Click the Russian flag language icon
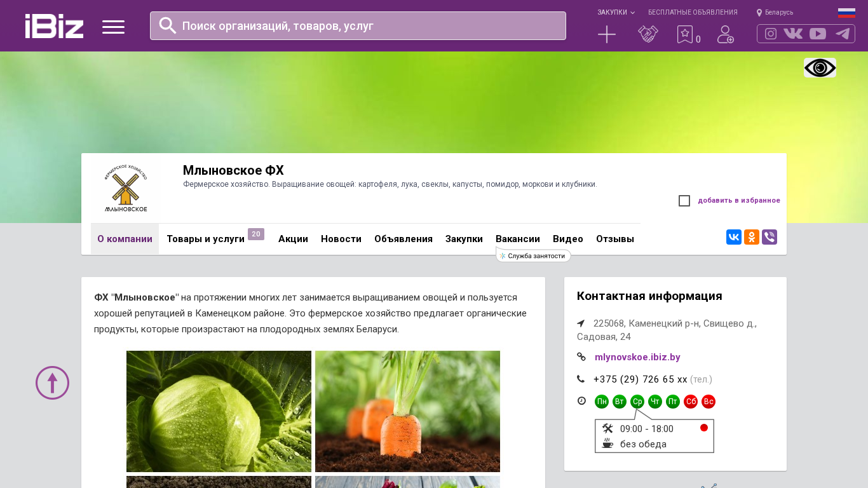The height and width of the screenshot is (488, 868). [x=846, y=13]
